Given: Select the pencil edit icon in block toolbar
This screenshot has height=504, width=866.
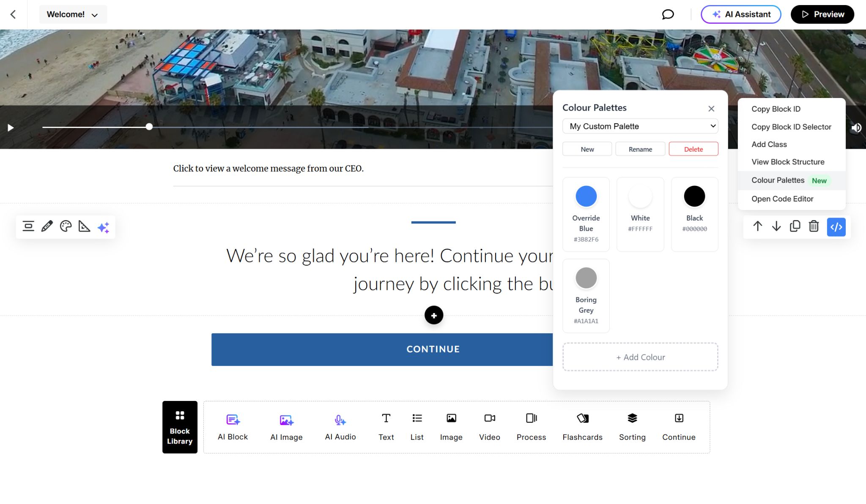Looking at the screenshot, I should [47, 226].
